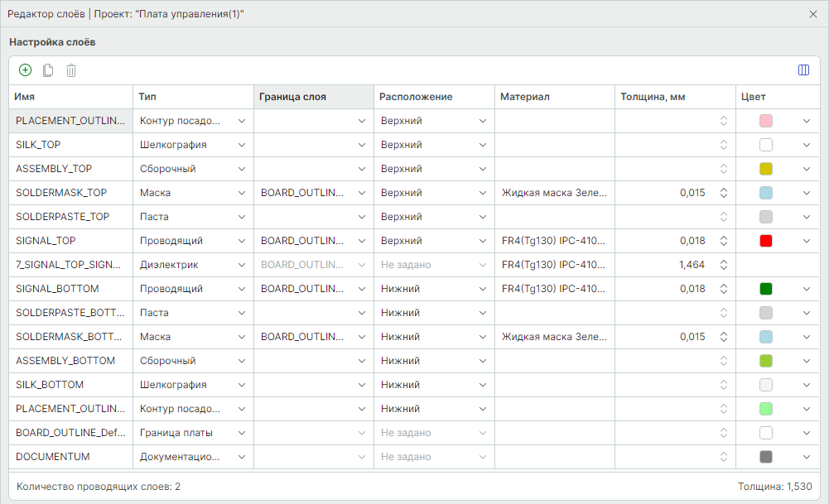Adjust the thickness stepper for SOLDERMASK_TOP
The image size is (829, 504).
(x=723, y=193)
